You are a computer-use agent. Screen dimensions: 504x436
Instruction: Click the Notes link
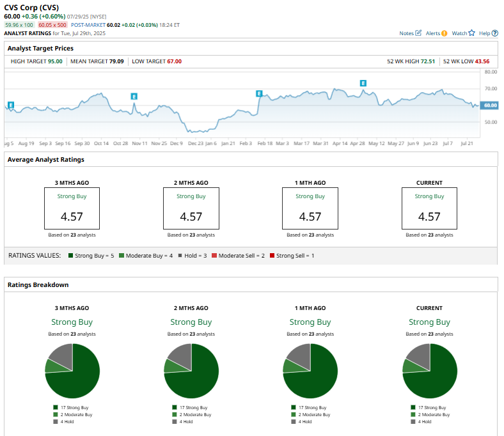(x=406, y=33)
